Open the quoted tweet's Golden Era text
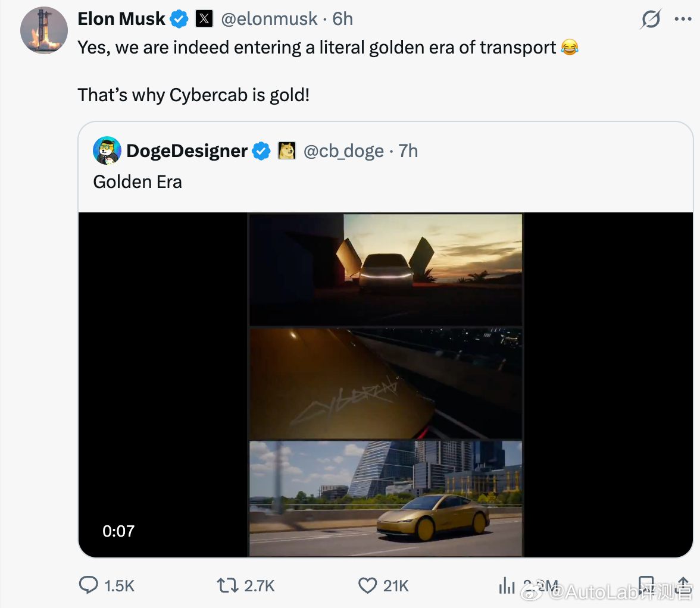Image resolution: width=700 pixels, height=608 pixels. coord(137,182)
